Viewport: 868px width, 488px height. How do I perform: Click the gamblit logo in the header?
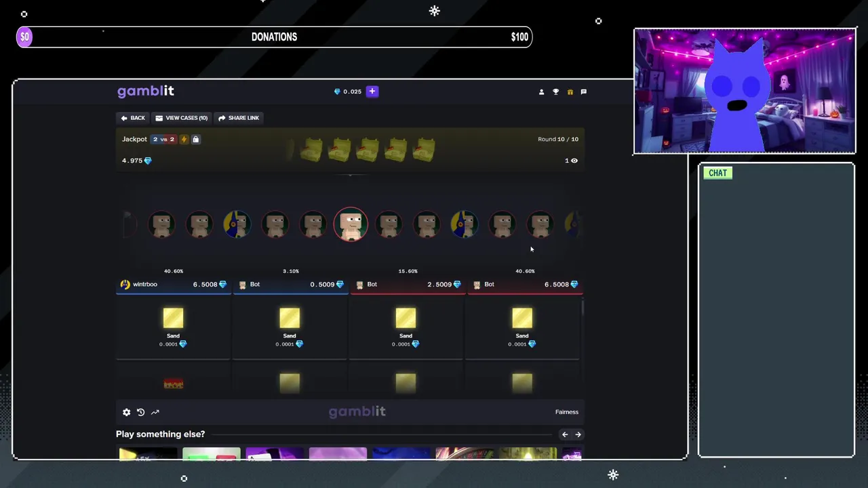146,91
